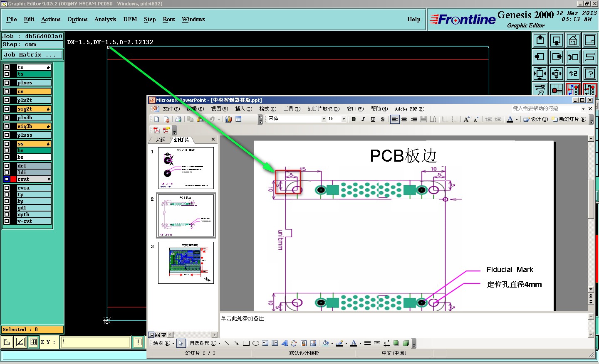Click the Bold button in PowerPoint toolbar
599x364 pixels.
tap(354, 119)
